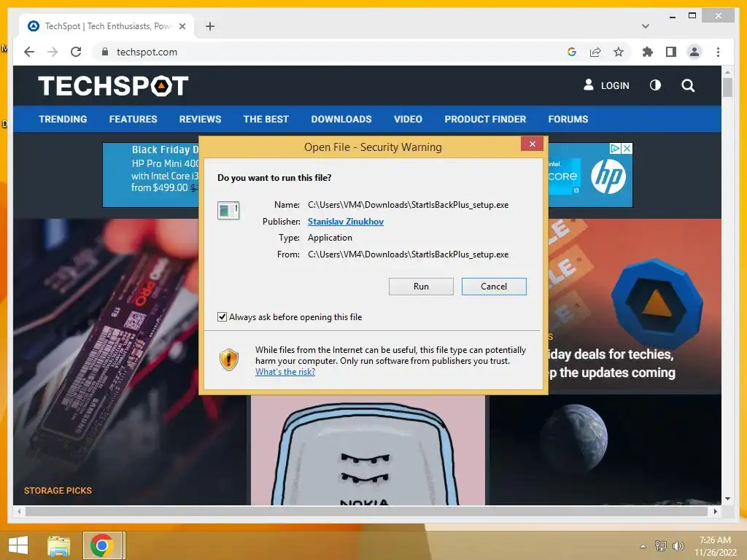Open the REVIEWS menu item
747x560 pixels.
click(x=200, y=119)
